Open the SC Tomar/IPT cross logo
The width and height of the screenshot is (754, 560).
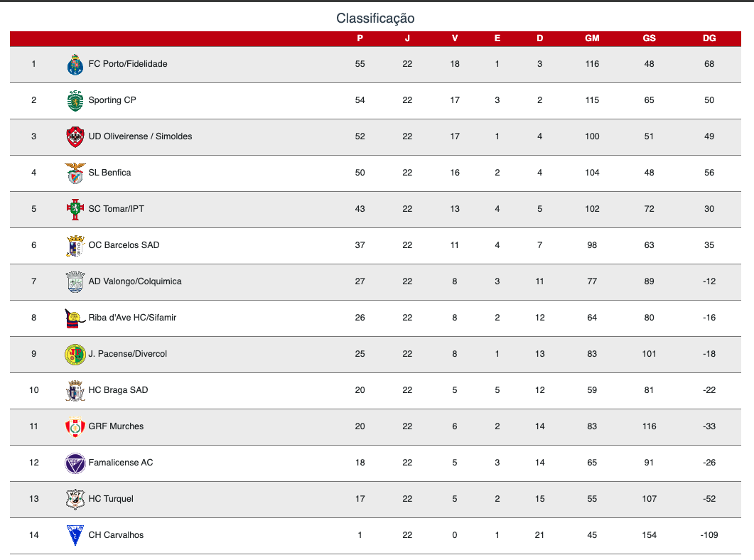(75, 209)
